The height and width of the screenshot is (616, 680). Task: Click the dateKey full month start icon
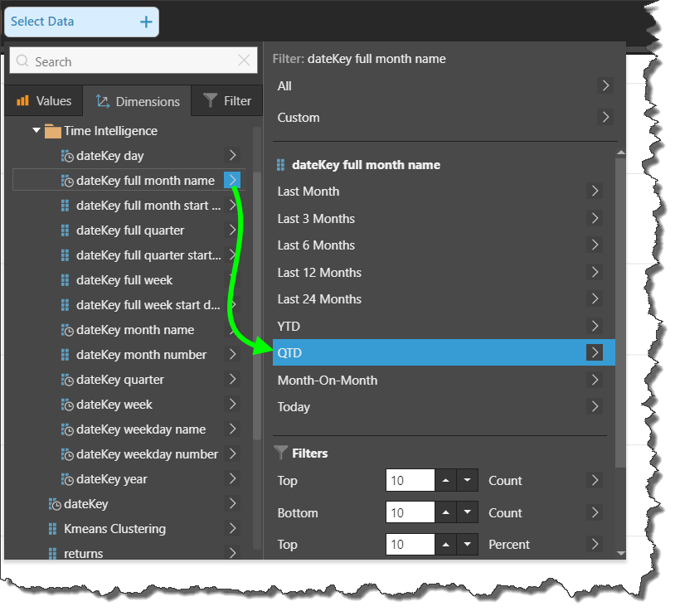pyautogui.click(x=65, y=206)
